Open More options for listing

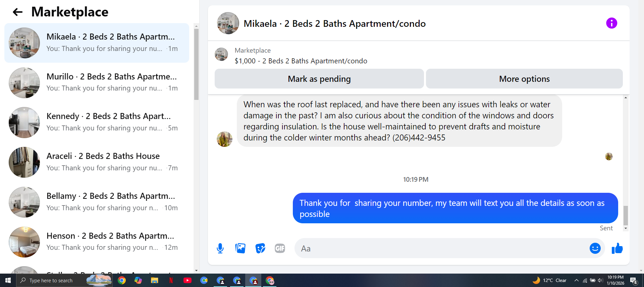coord(524,79)
